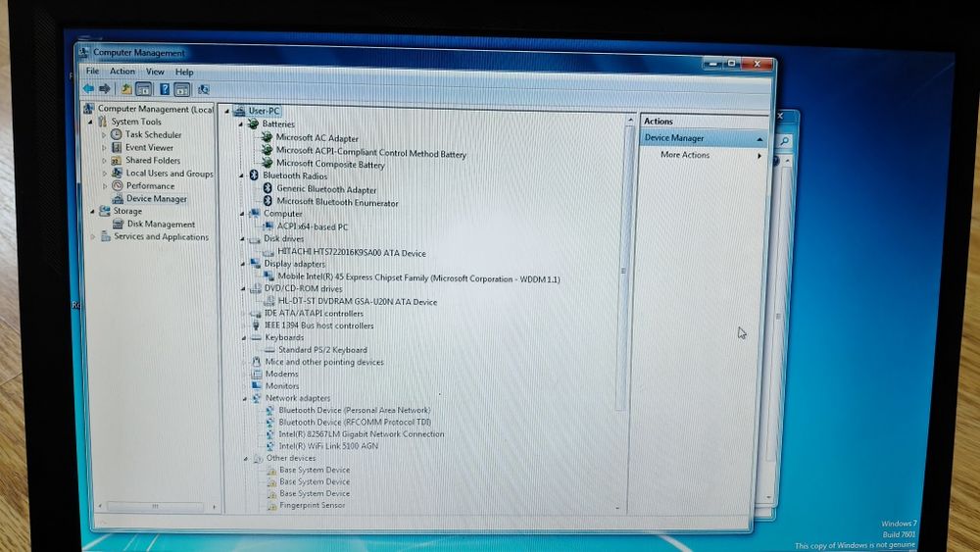Click the Scan for hardware changes icon
This screenshot has height=552, width=980.
tap(203, 90)
